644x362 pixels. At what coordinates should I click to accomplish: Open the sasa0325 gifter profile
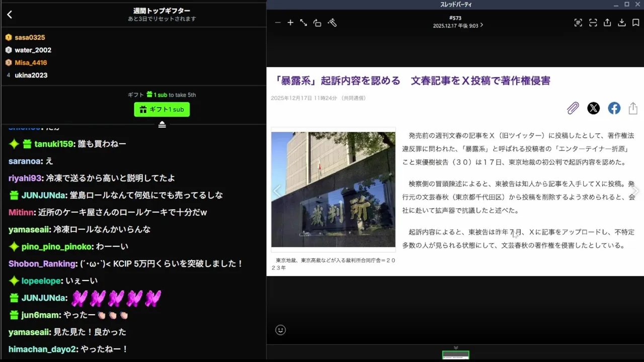pos(30,37)
